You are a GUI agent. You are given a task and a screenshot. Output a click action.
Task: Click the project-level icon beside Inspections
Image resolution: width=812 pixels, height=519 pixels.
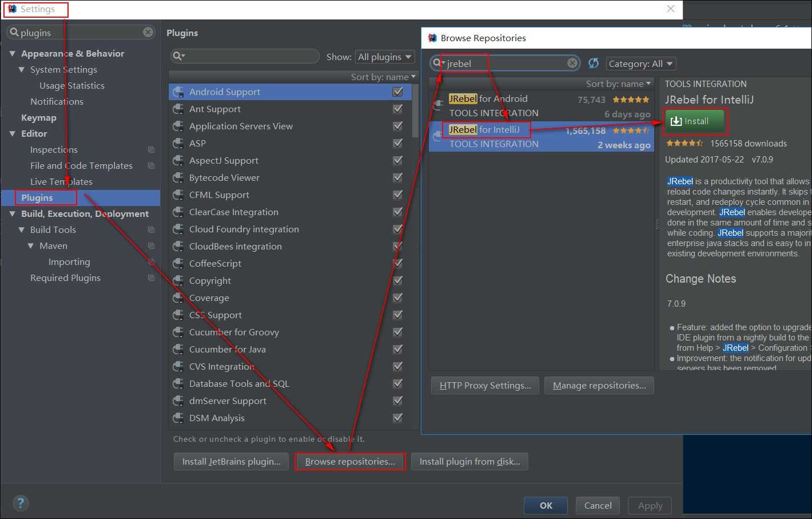coord(151,150)
